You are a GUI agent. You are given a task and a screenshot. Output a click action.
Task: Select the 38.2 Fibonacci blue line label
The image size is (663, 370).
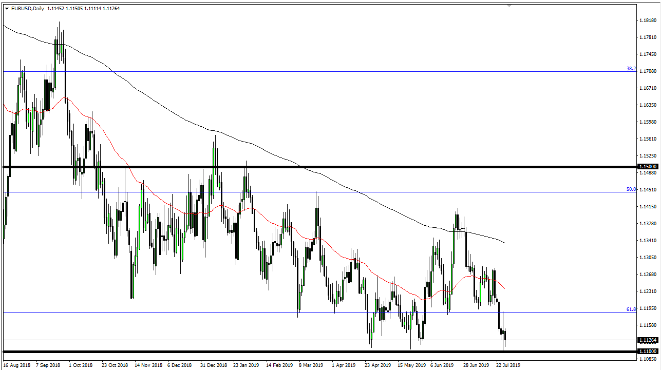coord(631,68)
